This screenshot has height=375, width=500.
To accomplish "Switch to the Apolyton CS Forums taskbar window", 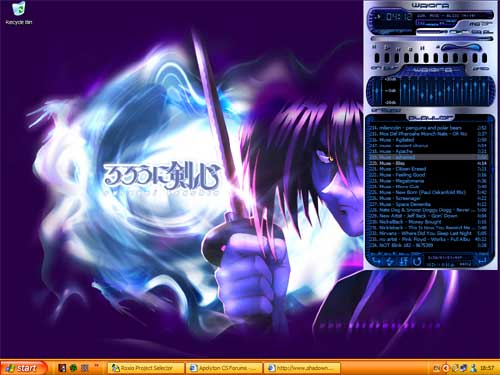I will pyautogui.click(x=225, y=368).
